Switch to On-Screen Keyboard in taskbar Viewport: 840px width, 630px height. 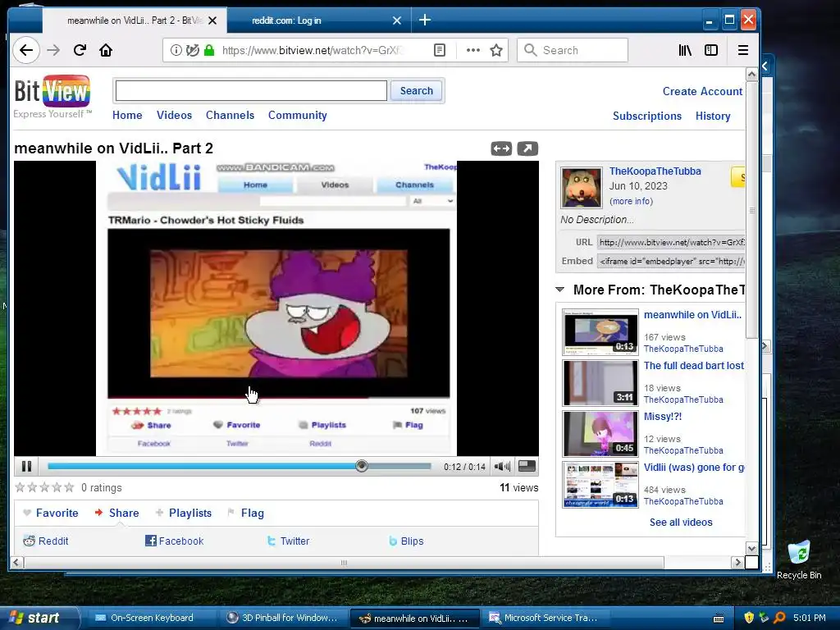[x=152, y=618]
